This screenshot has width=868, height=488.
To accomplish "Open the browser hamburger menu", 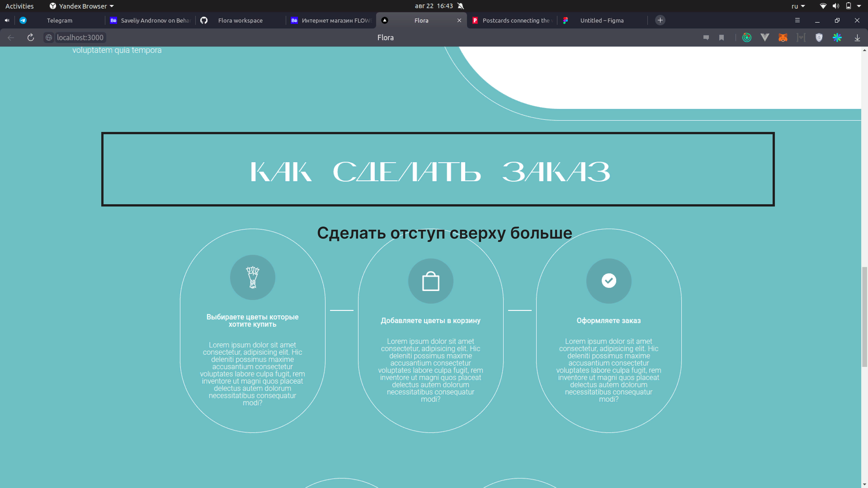I will (x=797, y=21).
